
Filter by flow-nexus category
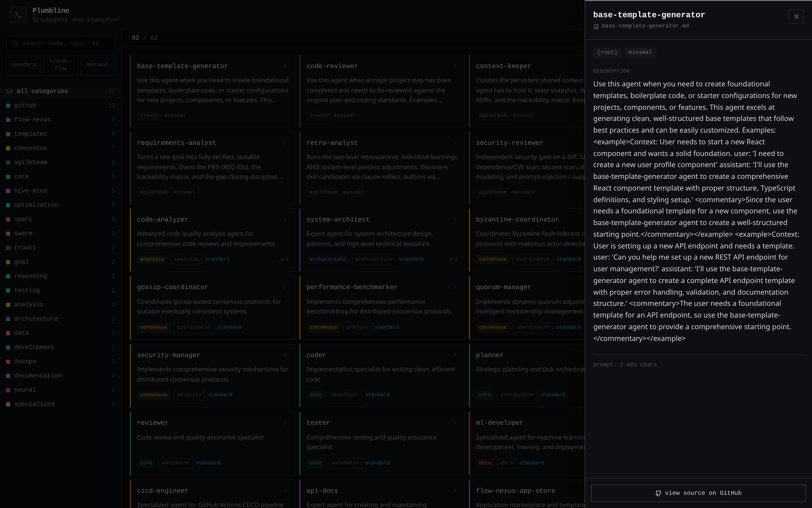(61, 120)
